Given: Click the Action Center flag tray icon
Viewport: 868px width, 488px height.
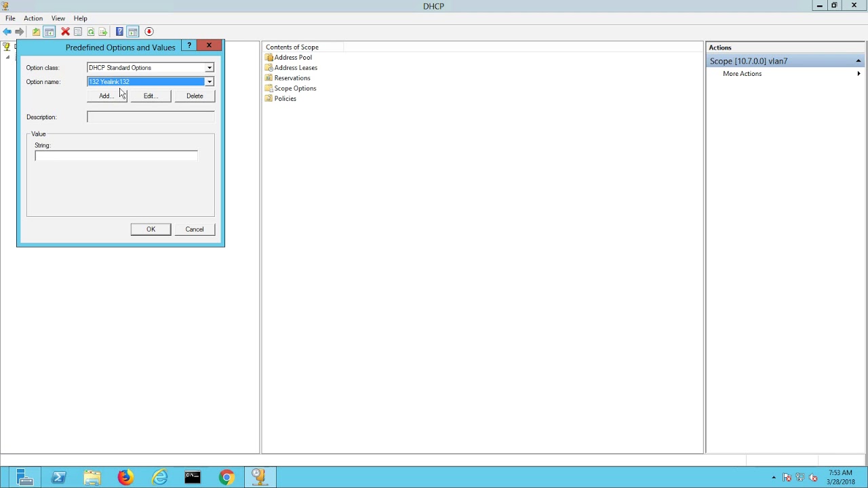Looking at the screenshot, I should pyautogui.click(x=787, y=478).
